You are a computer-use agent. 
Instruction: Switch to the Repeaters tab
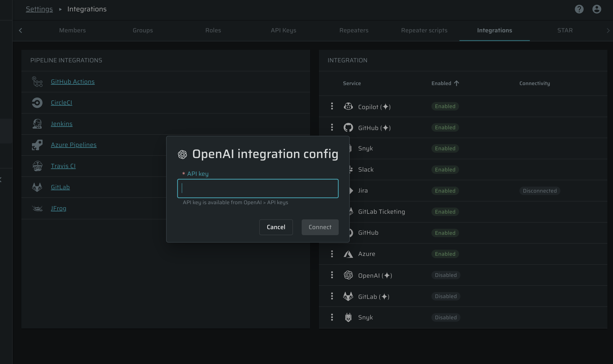click(x=354, y=30)
